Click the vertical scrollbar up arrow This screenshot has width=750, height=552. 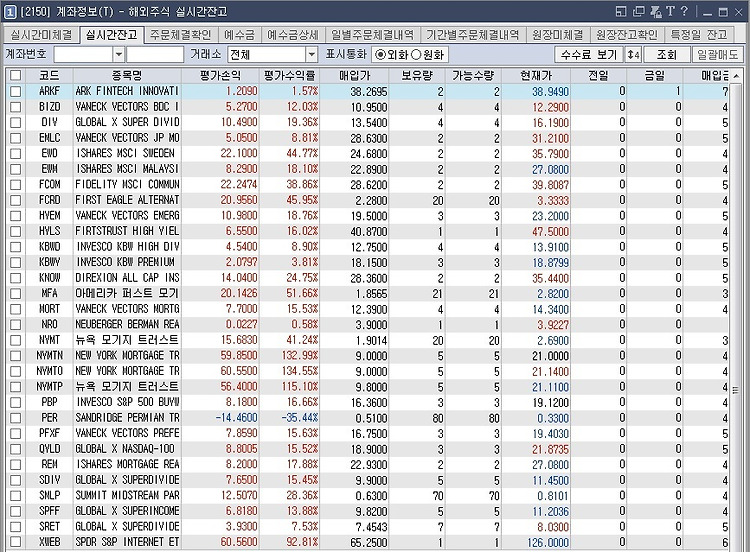736,76
